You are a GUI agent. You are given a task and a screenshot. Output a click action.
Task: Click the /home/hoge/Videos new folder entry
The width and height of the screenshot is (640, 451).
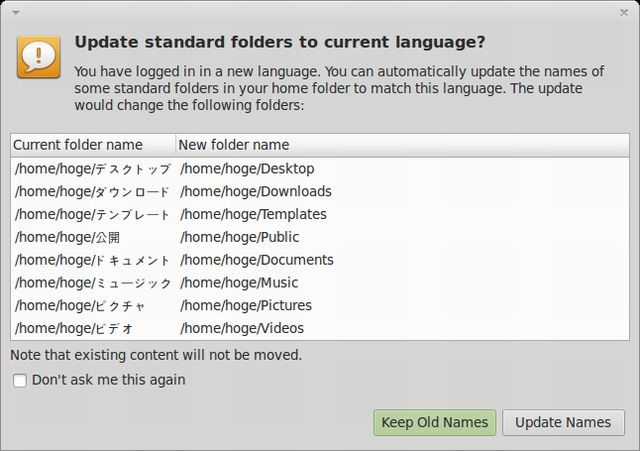242,329
